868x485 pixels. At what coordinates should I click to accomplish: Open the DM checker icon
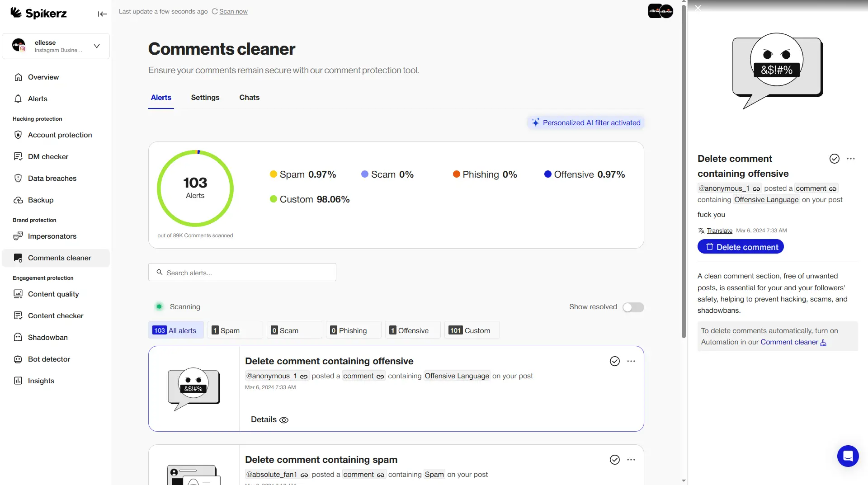pos(18,157)
